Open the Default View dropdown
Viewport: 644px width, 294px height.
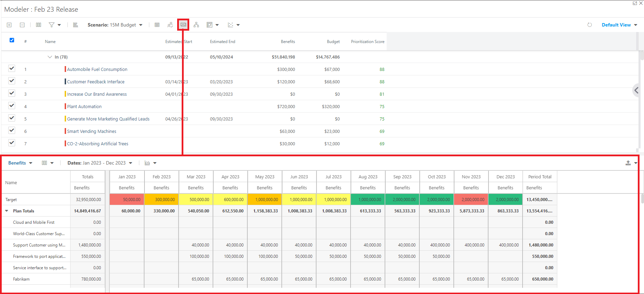coord(619,25)
